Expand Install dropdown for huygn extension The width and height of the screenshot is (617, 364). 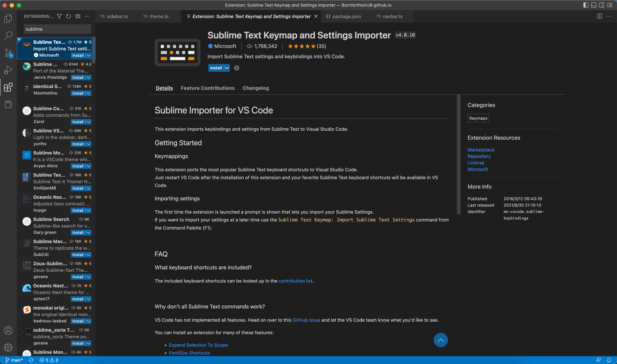89,210
